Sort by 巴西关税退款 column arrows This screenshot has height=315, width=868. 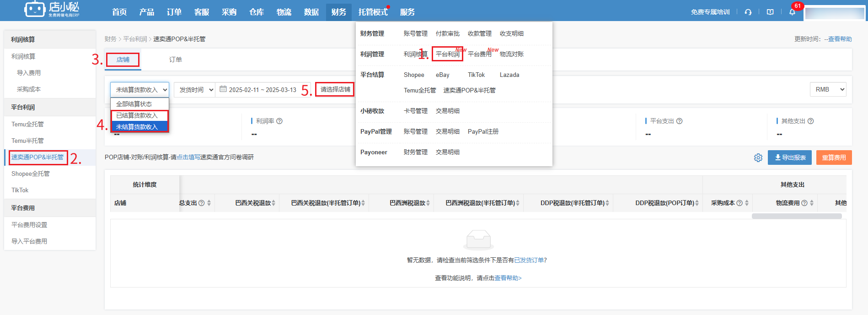coord(273,203)
